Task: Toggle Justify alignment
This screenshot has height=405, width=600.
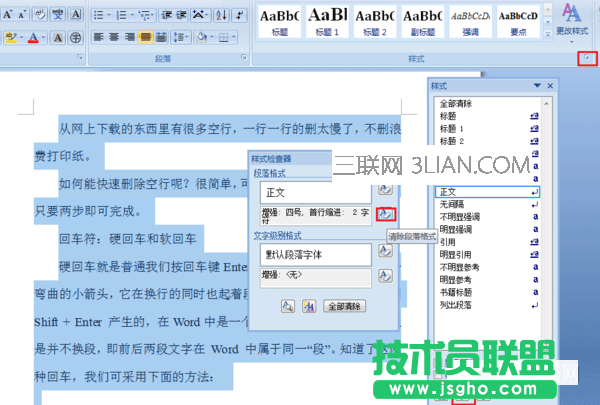Action: [x=145, y=37]
